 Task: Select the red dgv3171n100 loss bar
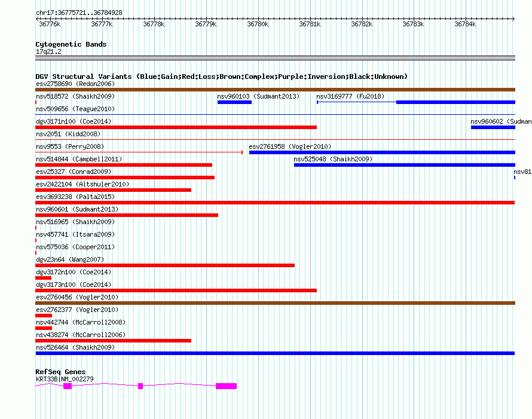coord(176,127)
